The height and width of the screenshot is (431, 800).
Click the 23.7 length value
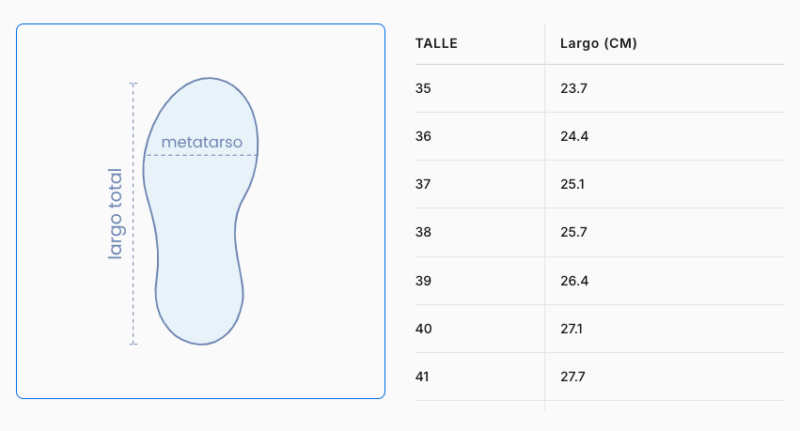click(x=573, y=88)
